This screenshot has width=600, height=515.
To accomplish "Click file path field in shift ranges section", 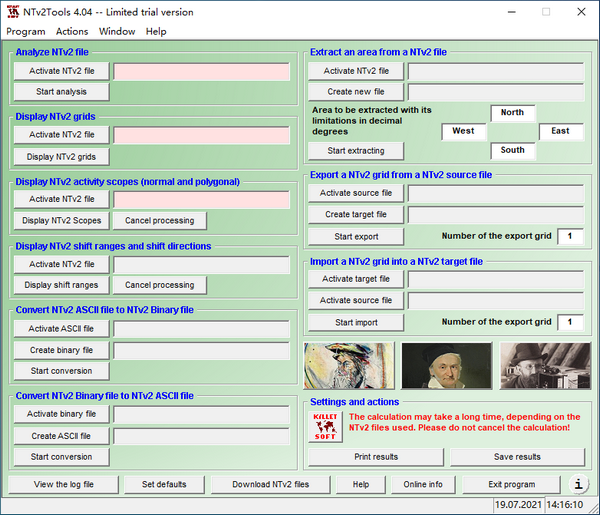I will pos(202,265).
